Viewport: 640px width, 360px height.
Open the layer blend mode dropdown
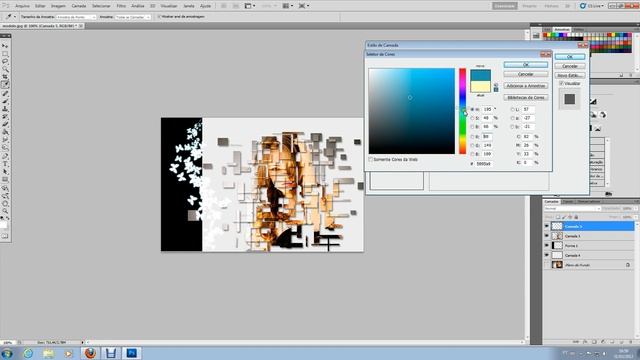point(572,209)
